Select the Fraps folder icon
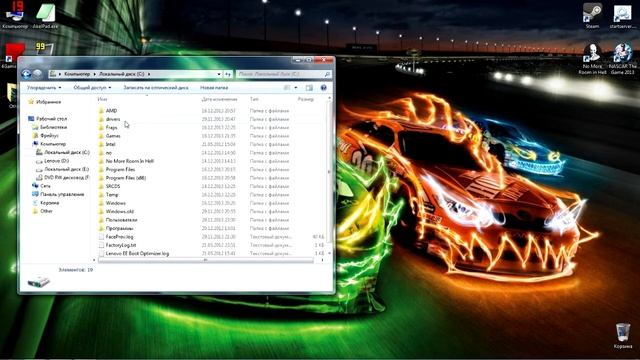 click(x=101, y=127)
